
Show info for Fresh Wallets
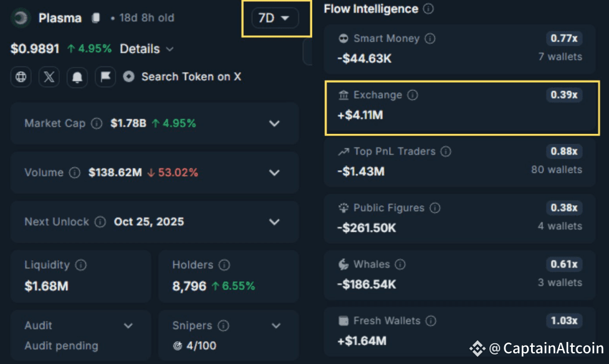click(431, 321)
